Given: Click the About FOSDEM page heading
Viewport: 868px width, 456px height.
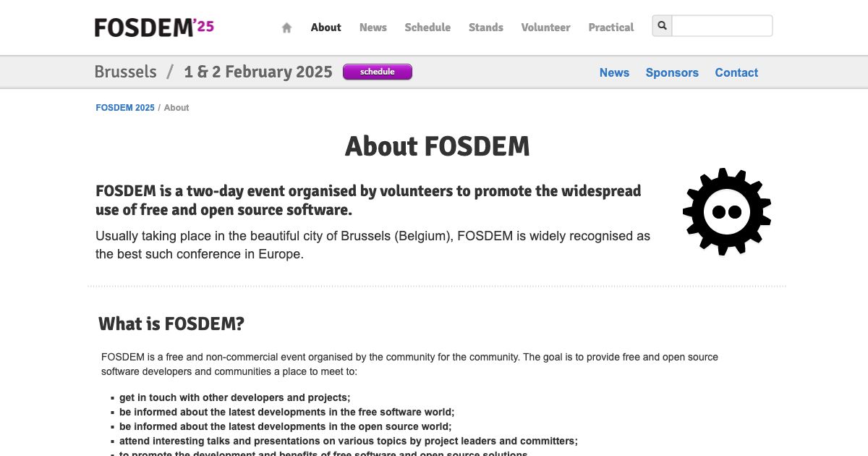Looking at the screenshot, I should (x=438, y=146).
